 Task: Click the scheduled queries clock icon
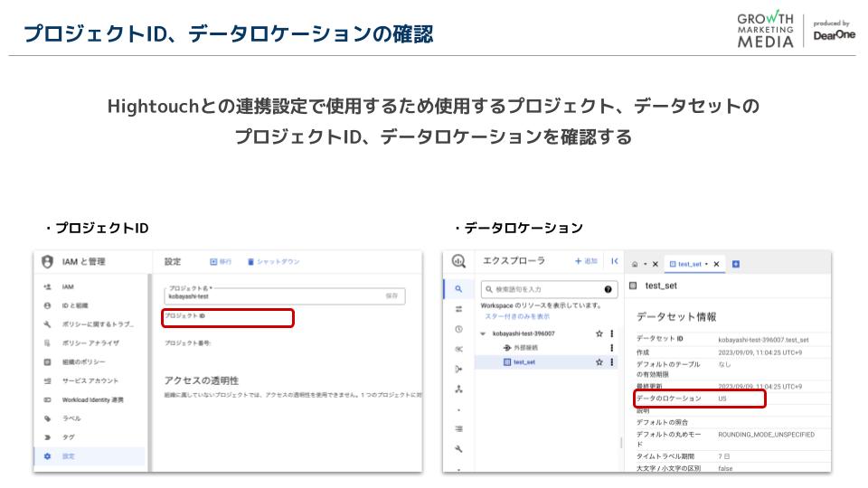(458, 329)
